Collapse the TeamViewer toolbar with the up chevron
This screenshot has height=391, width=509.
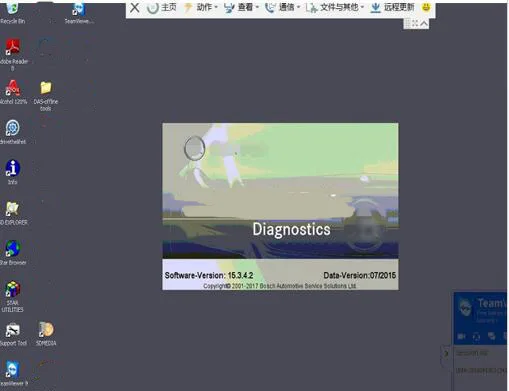pyautogui.click(x=424, y=23)
